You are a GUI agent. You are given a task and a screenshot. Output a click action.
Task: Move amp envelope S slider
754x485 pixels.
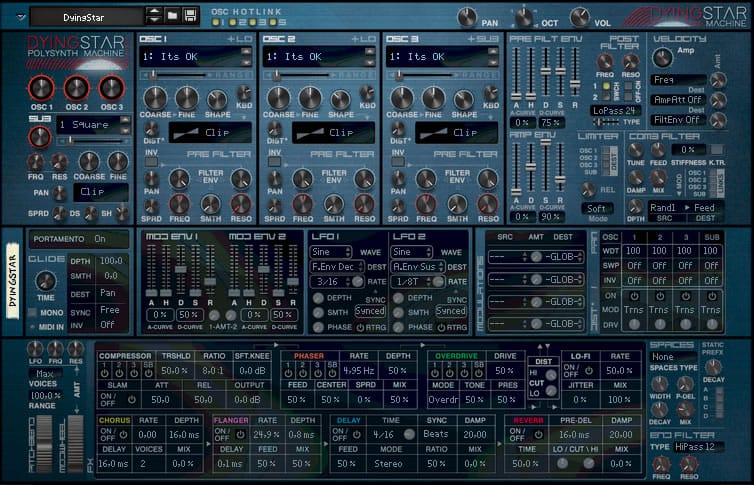pyautogui.click(x=546, y=142)
